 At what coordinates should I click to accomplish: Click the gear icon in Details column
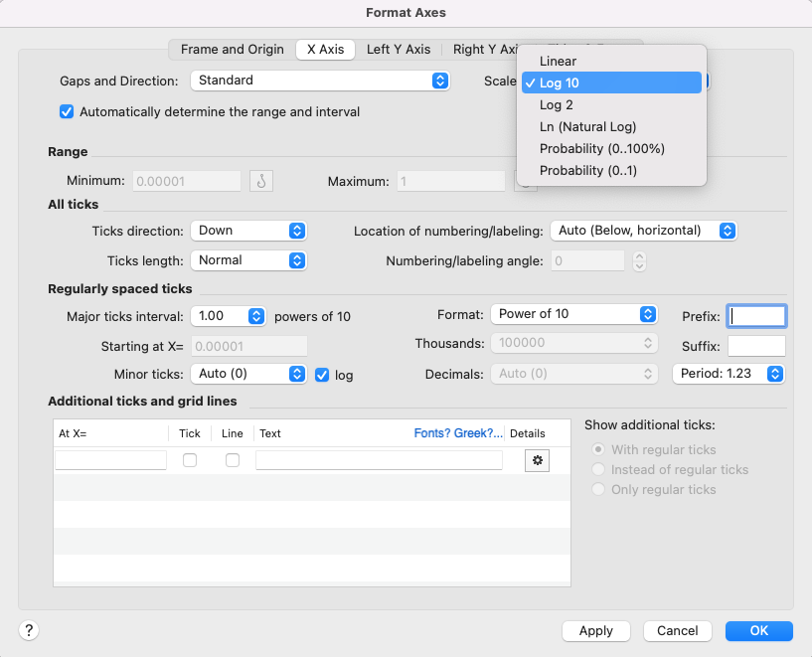click(537, 460)
